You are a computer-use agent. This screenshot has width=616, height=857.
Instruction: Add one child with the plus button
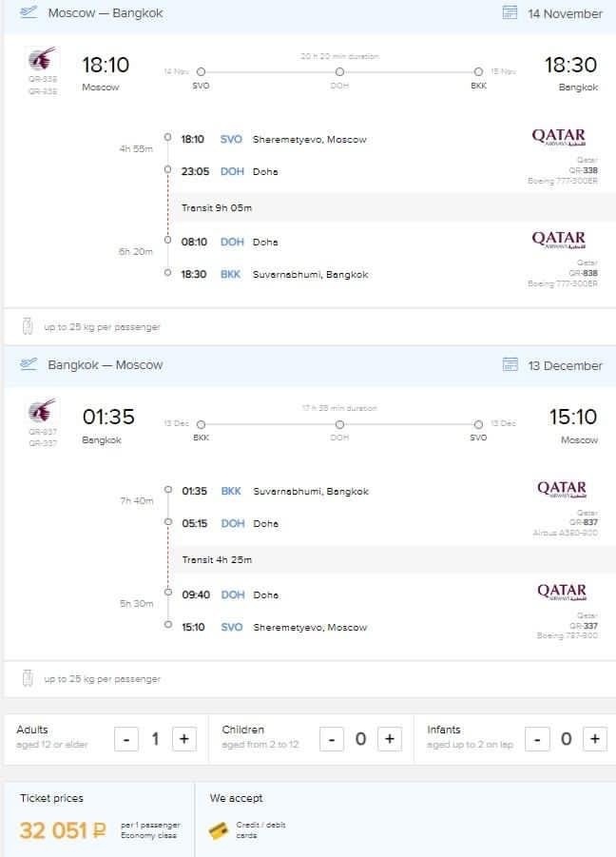(390, 739)
